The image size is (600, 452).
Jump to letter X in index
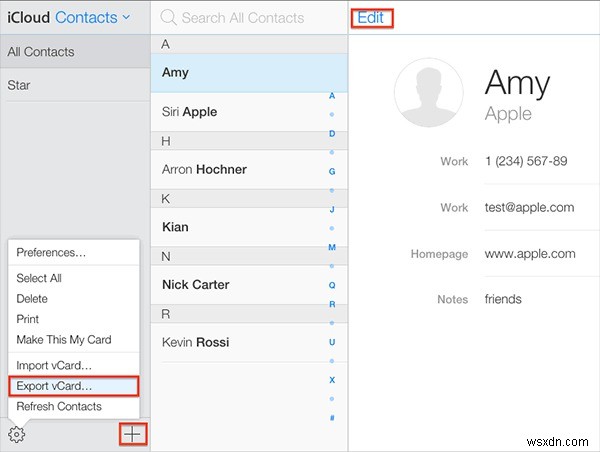pyautogui.click(x=332, y=380)
